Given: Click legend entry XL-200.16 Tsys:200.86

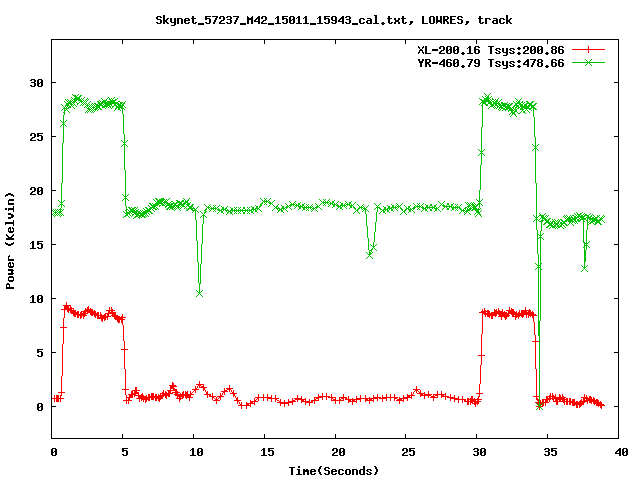Looking at the screenshot, I should (x=491, y=50).
